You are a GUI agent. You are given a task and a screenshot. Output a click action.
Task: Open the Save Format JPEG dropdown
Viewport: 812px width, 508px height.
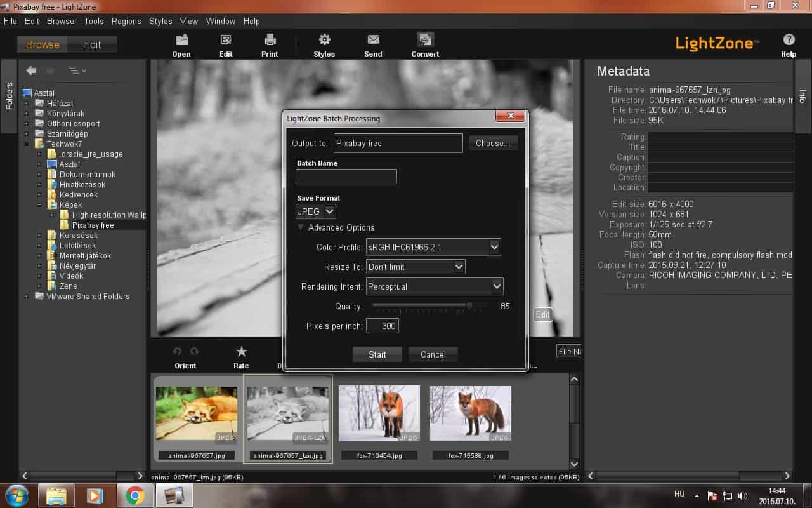click(x=316, y=211)
